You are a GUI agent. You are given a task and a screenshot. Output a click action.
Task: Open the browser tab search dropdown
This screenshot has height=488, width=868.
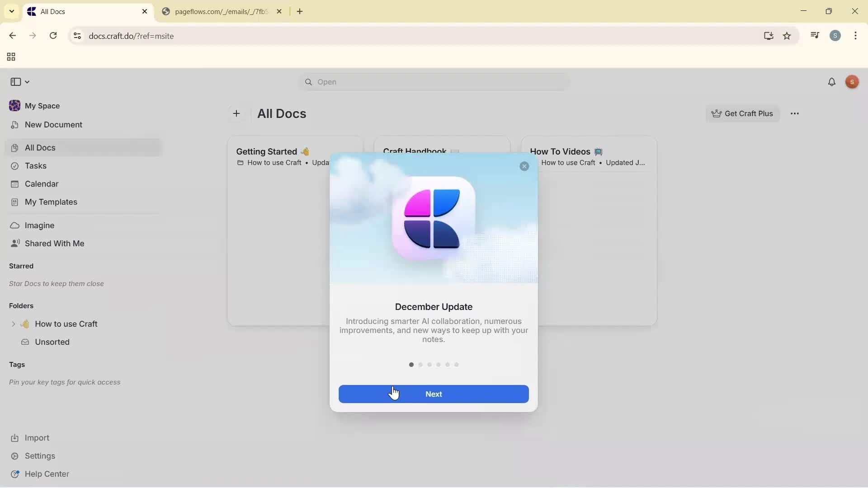pyautogui.click(x=11, y=11)
